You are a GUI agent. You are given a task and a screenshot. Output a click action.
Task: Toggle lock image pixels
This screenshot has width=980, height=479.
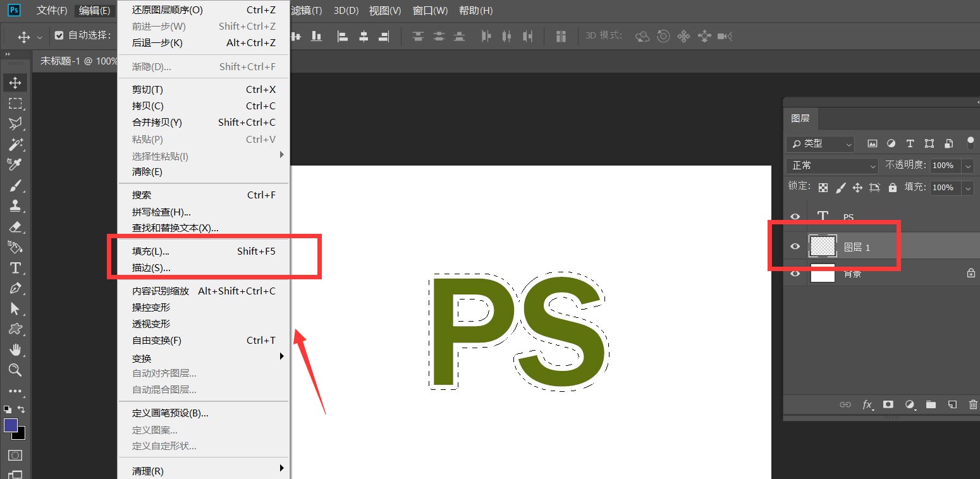840,188
